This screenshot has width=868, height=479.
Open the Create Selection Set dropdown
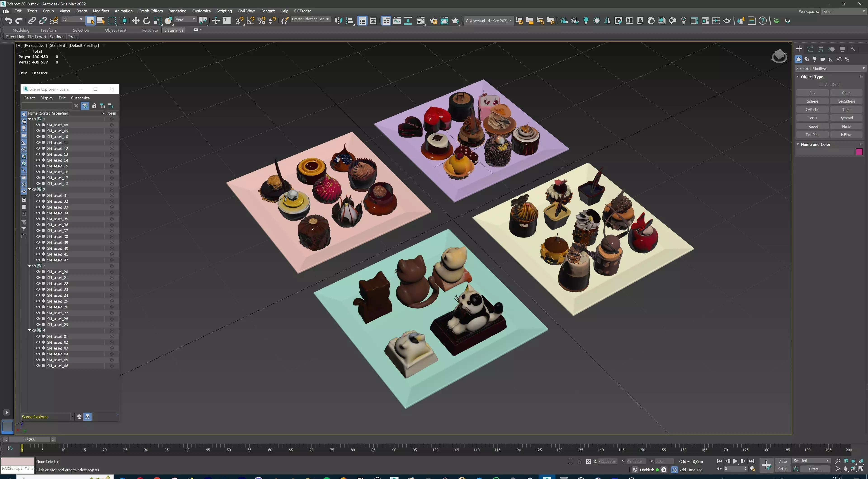(310, 19)
